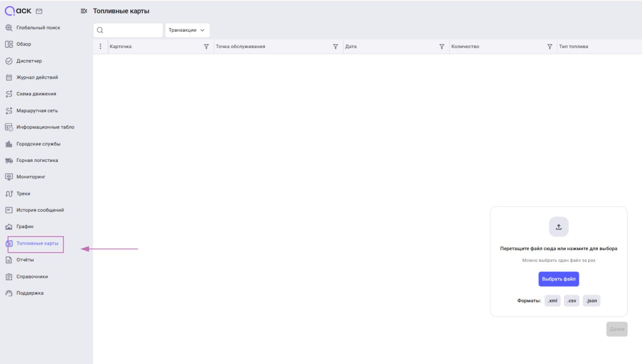
Task: Click the График chart icon
Action: coord(9,227)
